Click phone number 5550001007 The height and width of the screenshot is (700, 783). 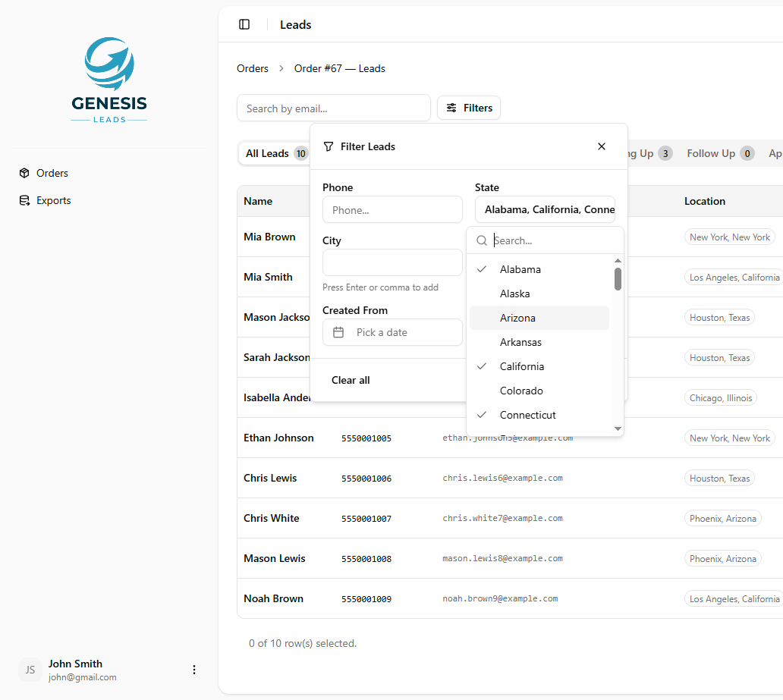[366, 519]
